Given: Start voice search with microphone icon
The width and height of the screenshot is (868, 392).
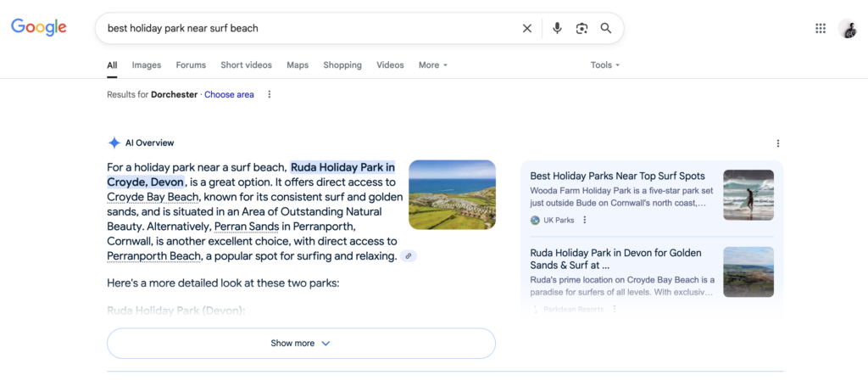Looking at the screenshot, I should point(557,28).
